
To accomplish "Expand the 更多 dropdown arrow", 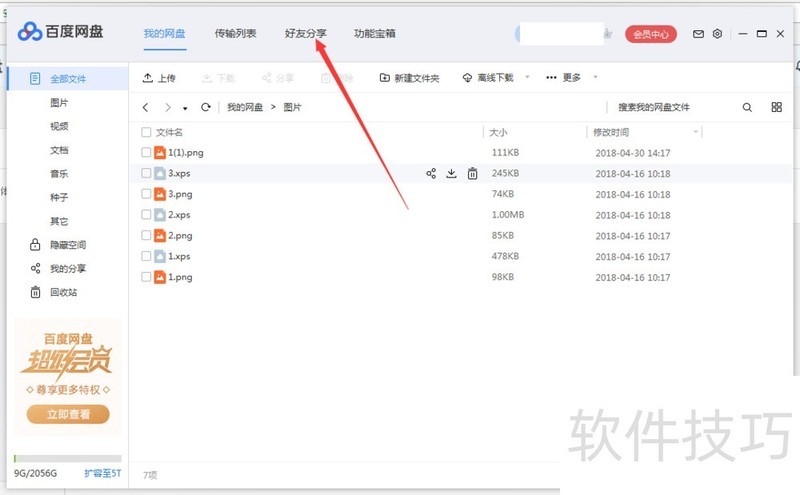I will (595, 77).
